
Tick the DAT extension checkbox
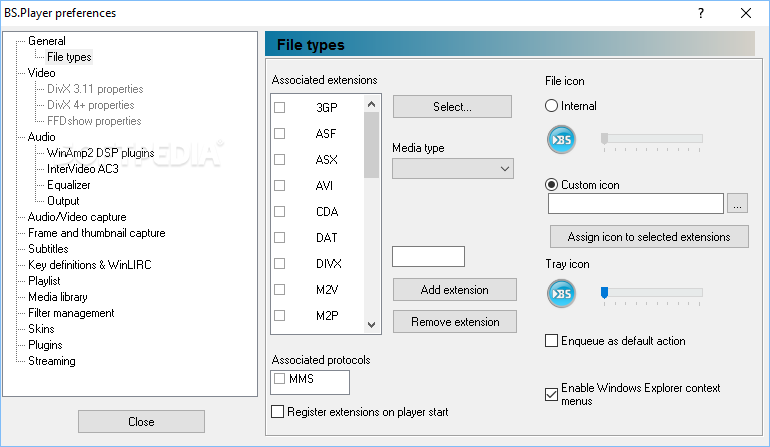coord(279,238)
